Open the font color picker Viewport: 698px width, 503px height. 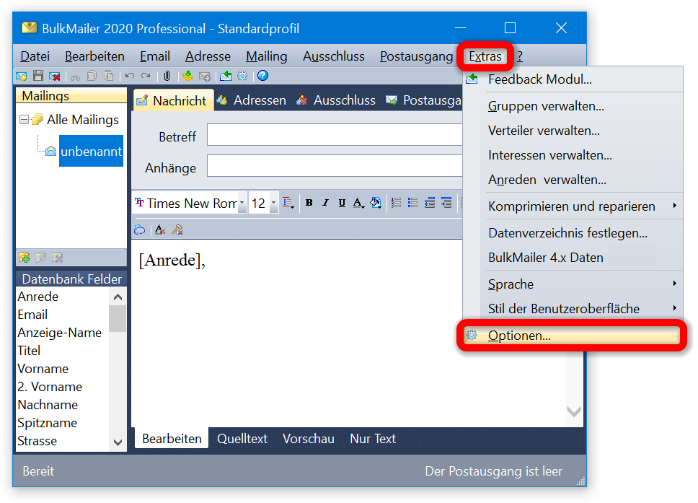point(358,203)
